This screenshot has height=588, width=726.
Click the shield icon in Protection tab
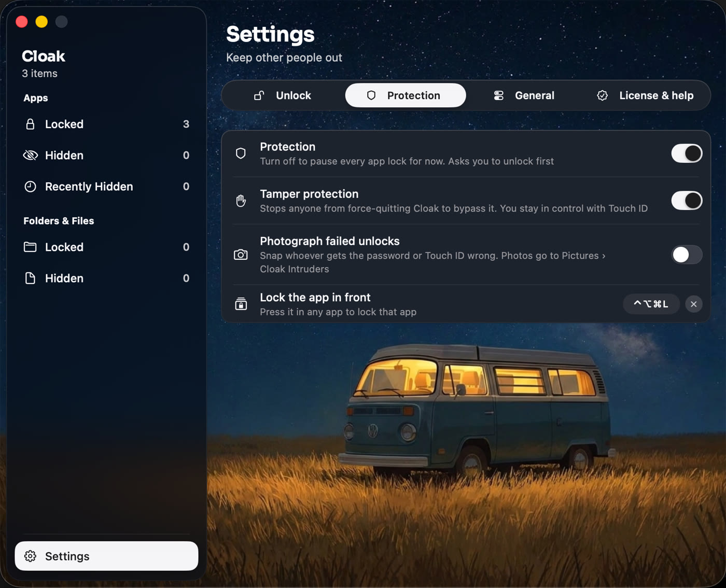click(371, 95)
